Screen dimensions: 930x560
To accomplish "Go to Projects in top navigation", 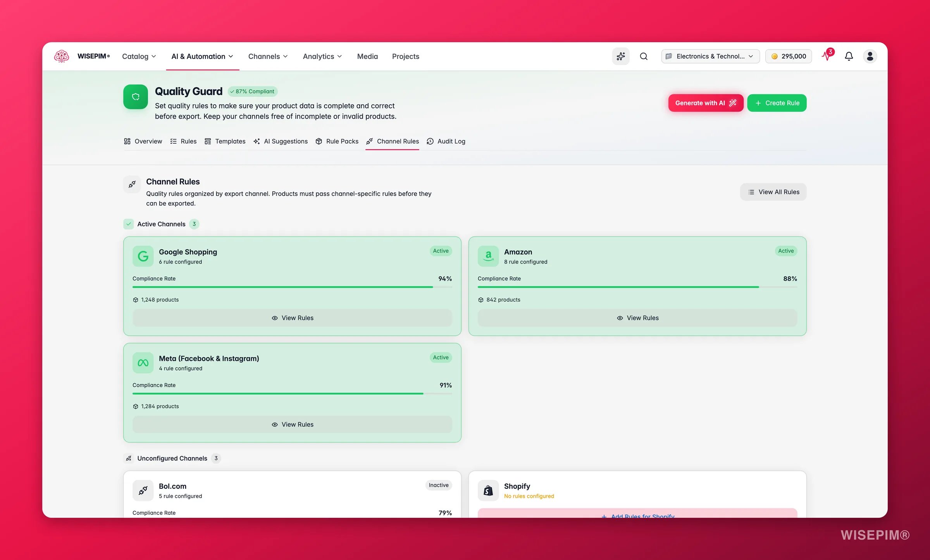I will 406,57.
